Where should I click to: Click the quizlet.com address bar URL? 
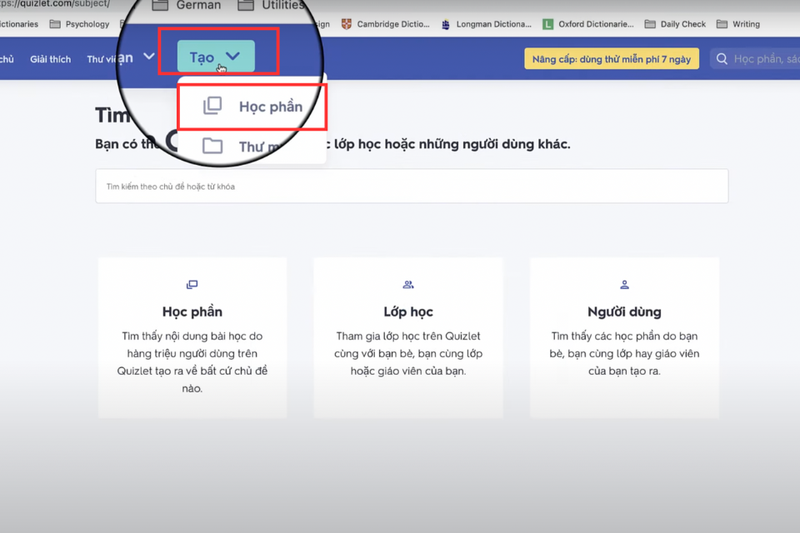click(55, 4)
